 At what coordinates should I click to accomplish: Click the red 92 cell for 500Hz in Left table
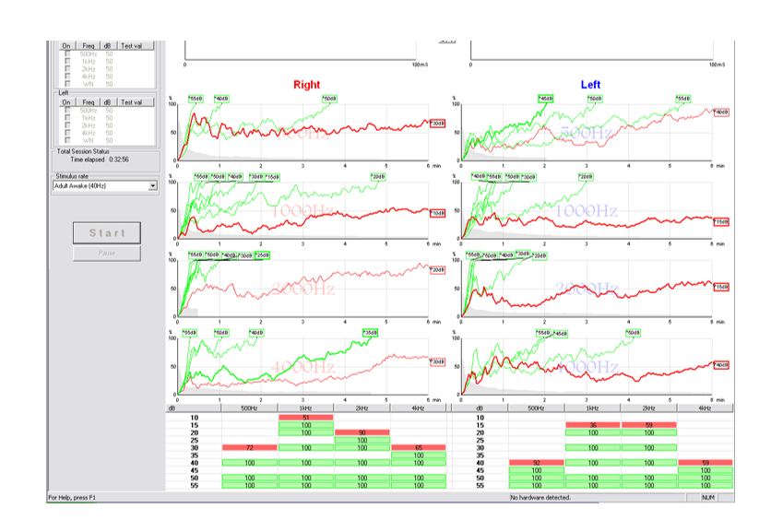pos(537,463)
